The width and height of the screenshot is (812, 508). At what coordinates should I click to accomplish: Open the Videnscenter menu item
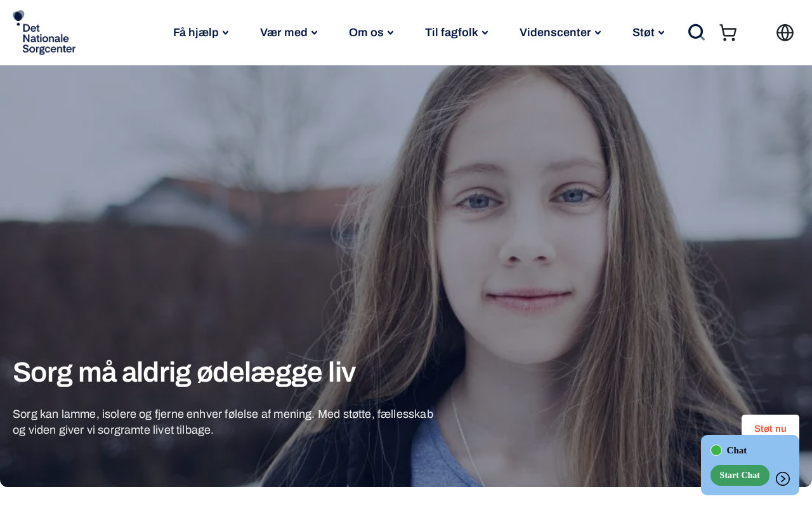point(555,32)
